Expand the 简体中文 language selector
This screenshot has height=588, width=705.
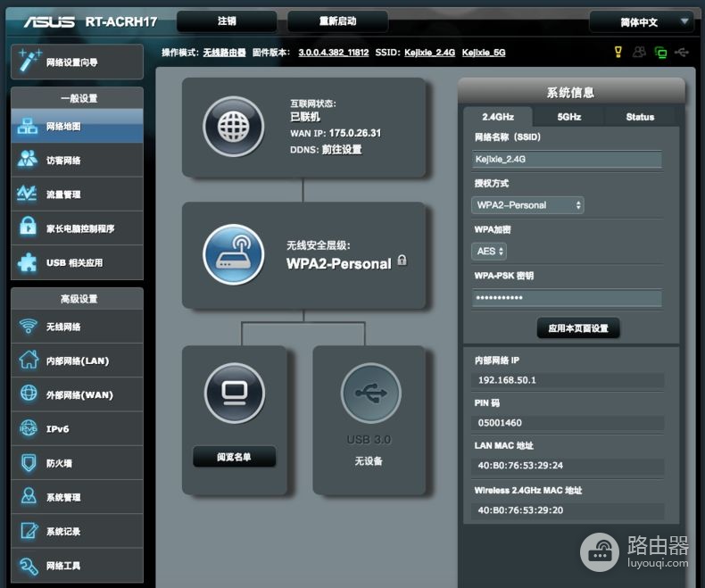(642, 21)
